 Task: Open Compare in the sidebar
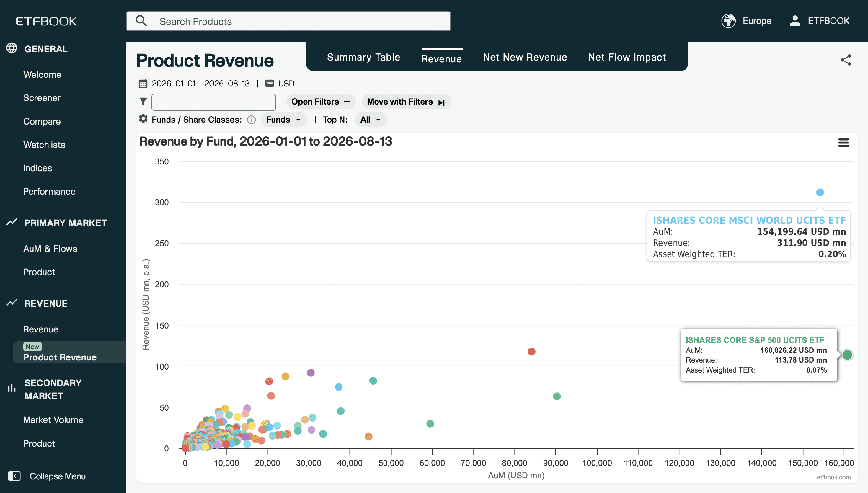[x=42, y=121]
